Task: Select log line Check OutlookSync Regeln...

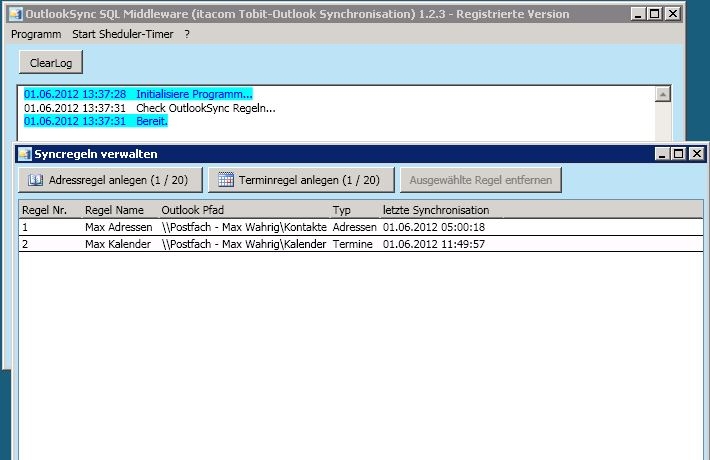Action: coord(149,108)
